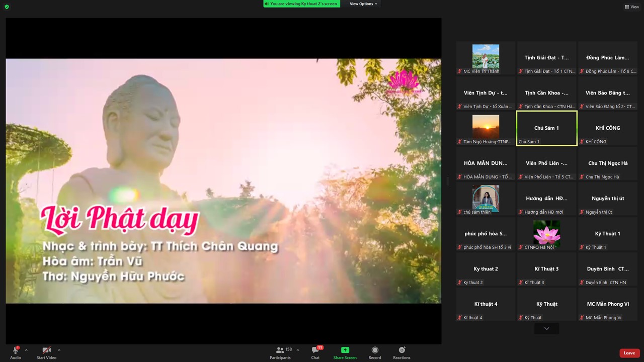Select Tâm Ngộ Hoàng's sunset profile picture
This screenshot has width=644, height=362.
click(486, 127)
